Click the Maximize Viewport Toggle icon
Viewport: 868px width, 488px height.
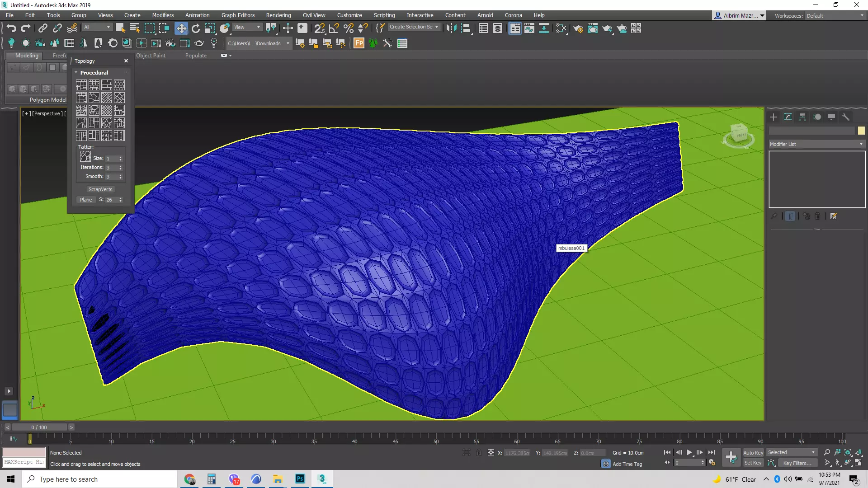tap(858, 463)
